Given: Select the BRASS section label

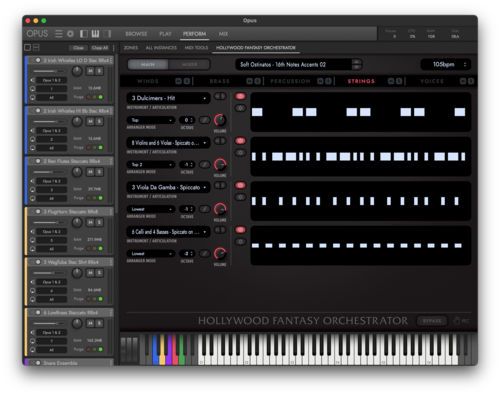Looking at the screenshot, I should coord(219,81).
